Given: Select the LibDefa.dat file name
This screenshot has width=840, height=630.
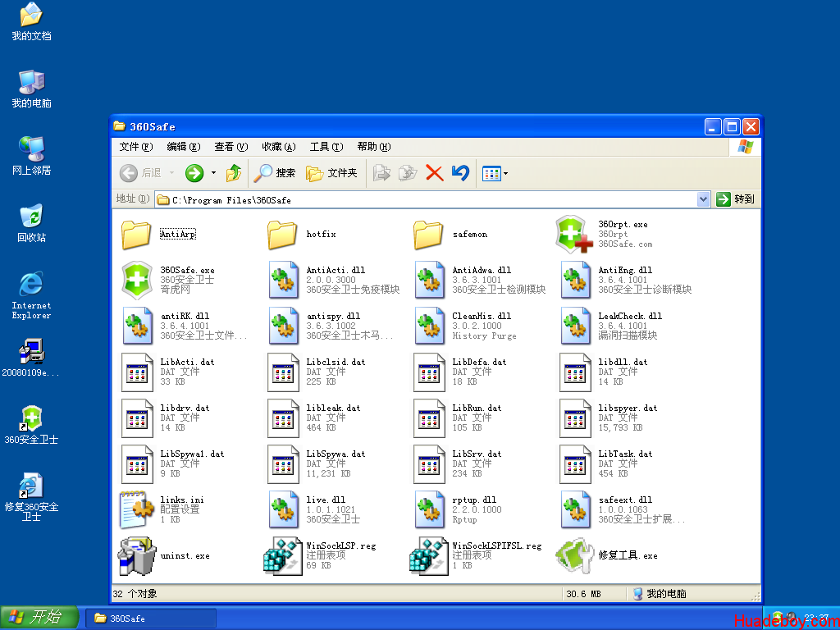Looking at the screenshot, I should coord(479,362).
